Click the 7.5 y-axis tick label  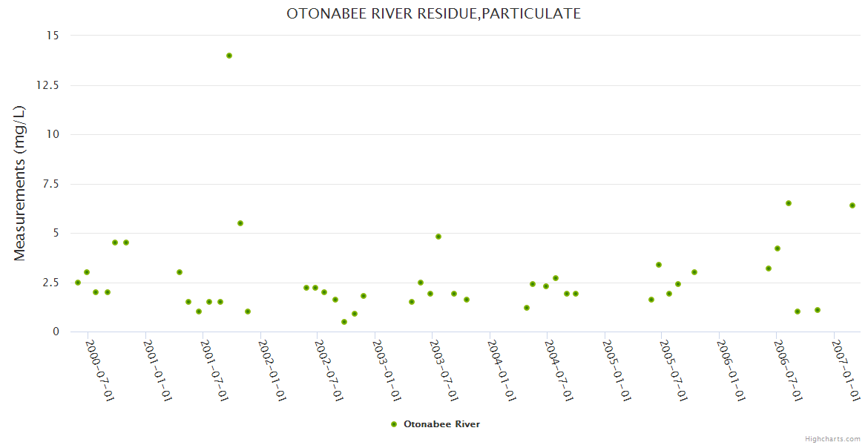(50, 184)
